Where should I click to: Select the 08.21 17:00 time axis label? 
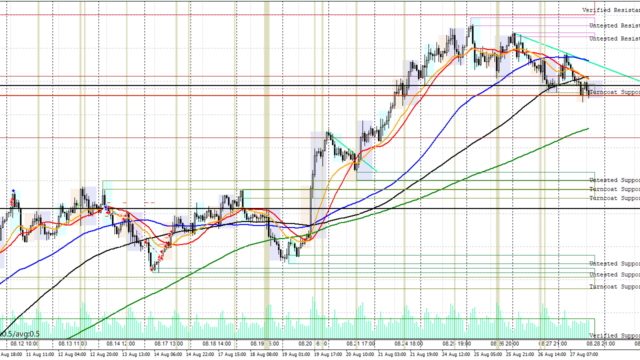click(361, 344)
